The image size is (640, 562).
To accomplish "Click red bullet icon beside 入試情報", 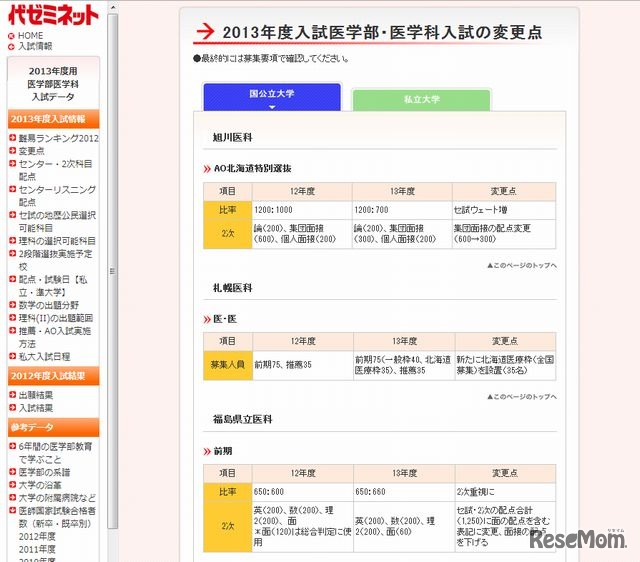I will tap(11, 47).
